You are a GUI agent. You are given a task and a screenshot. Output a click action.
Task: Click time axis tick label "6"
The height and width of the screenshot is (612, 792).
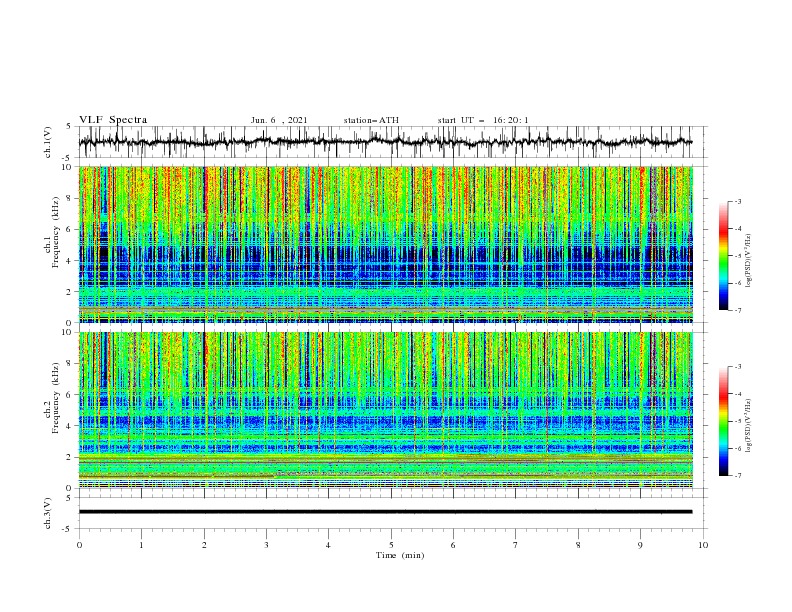(x=453, y=545)
